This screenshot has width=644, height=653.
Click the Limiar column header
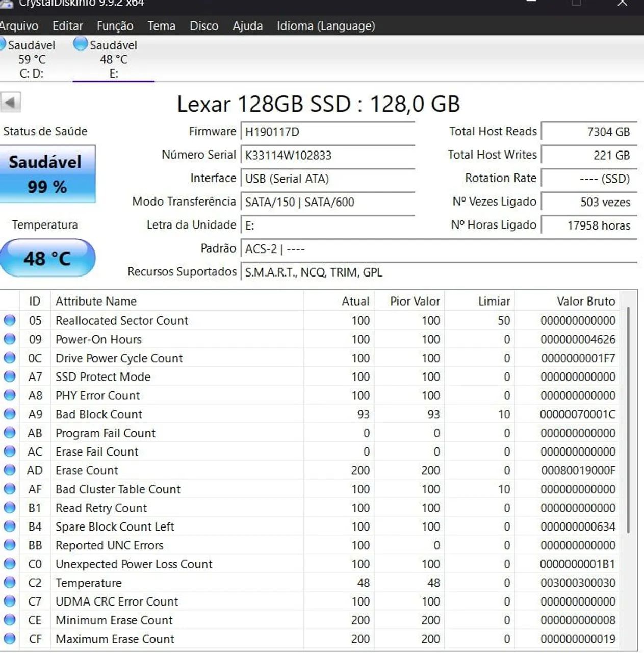tap(480, 301)
